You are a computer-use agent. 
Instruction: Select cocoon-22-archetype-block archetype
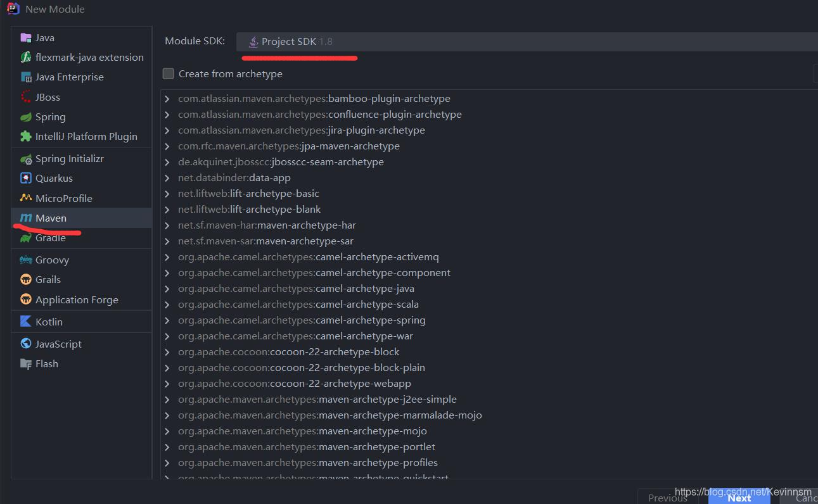[x=289, y=352]
